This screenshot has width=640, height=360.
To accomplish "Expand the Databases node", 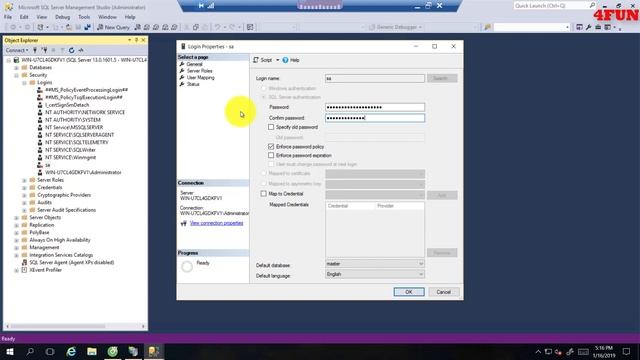I will click(16, 68).
